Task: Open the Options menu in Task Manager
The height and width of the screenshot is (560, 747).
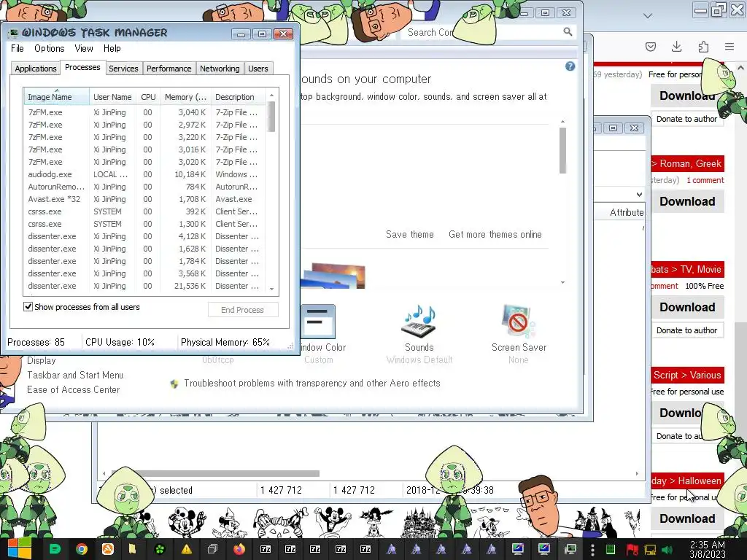Action: 49,48
